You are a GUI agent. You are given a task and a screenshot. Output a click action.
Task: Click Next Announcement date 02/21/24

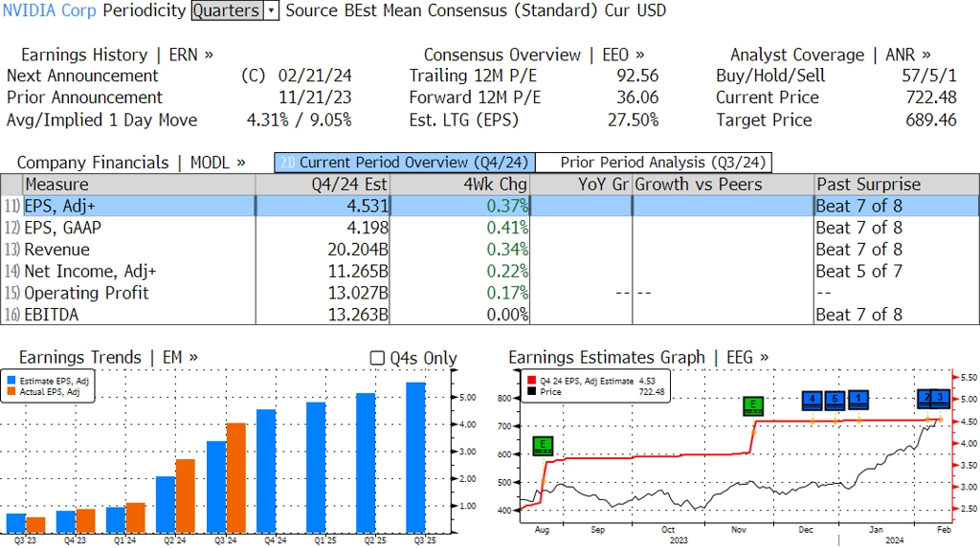point(315,76)
